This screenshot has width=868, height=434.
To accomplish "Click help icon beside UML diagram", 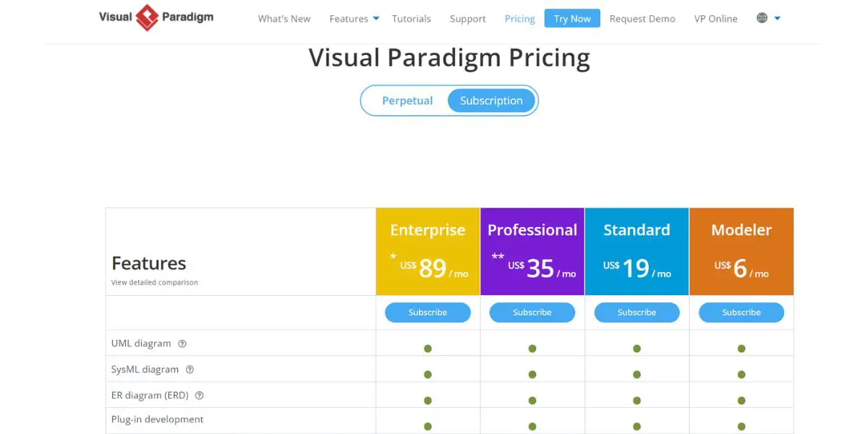I will point(182,344).
